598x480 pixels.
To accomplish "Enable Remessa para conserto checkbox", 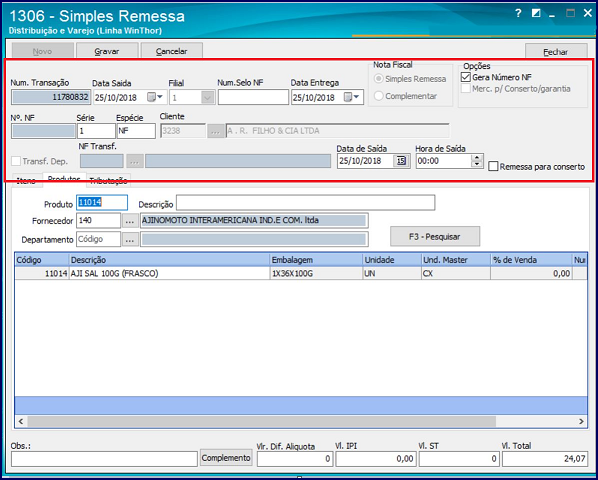I will point(493,167).
